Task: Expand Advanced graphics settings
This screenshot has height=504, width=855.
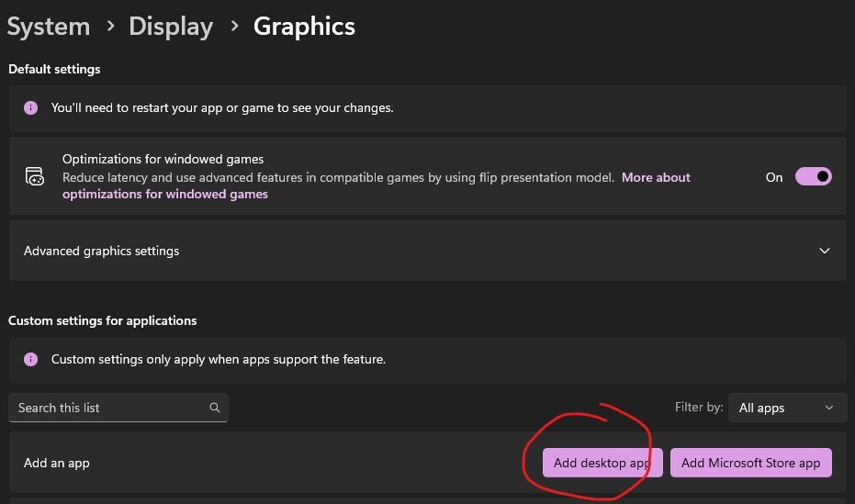Action: pyautogui.click(x=428, y=251)
